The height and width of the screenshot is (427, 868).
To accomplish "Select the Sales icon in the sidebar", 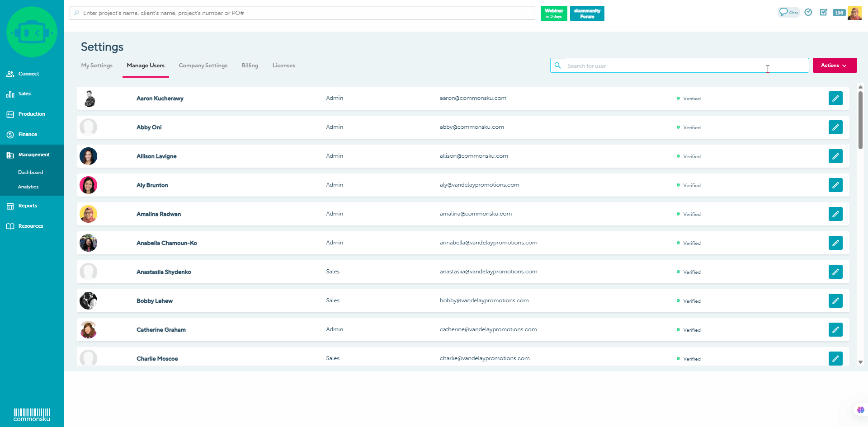I will click(x=25, y=94).
